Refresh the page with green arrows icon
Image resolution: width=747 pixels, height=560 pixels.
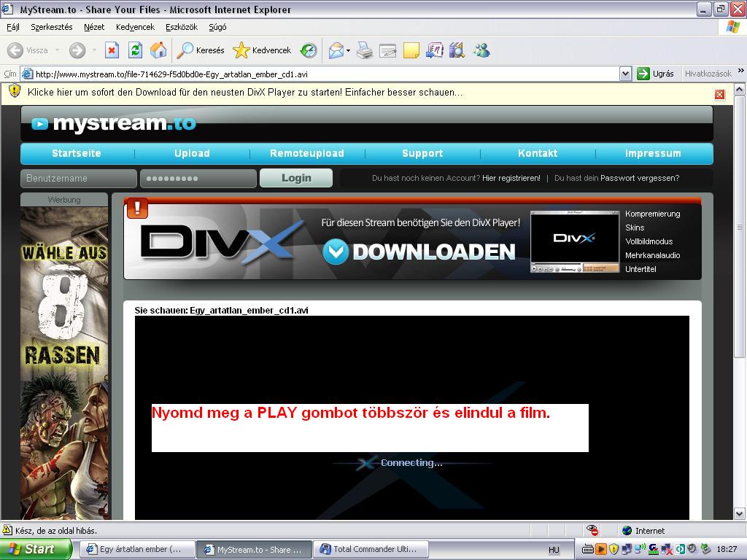click(x=135, y=50)
